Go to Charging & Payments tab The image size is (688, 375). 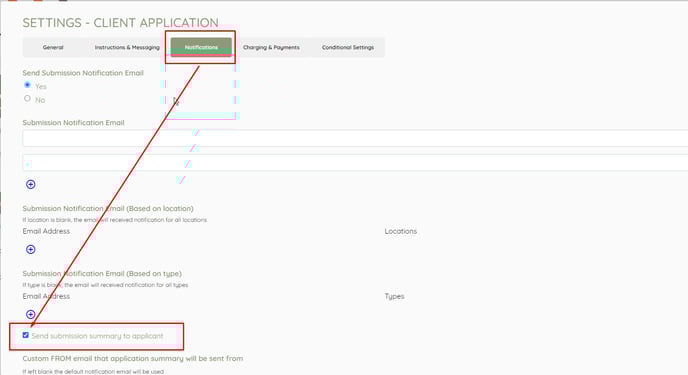coord(271,47)
